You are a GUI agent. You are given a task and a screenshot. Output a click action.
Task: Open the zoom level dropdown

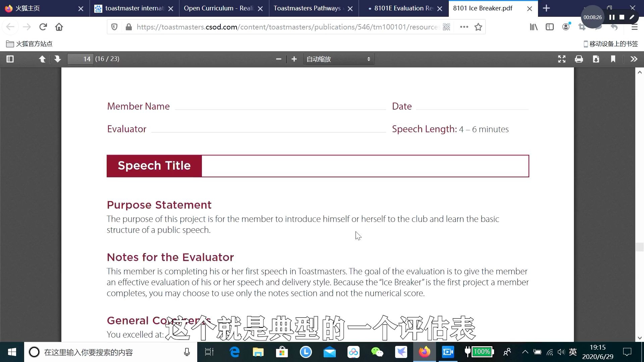click(x=339, y=59)
